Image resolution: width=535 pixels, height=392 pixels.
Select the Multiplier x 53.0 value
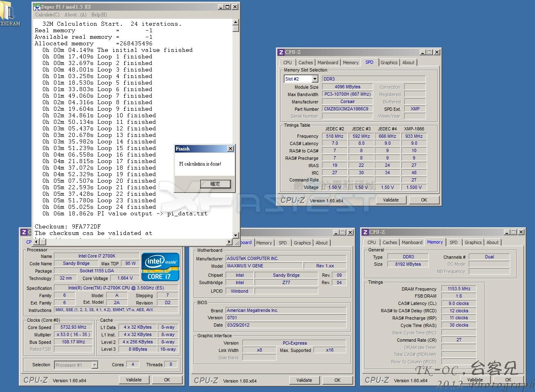tap(74, 334)
